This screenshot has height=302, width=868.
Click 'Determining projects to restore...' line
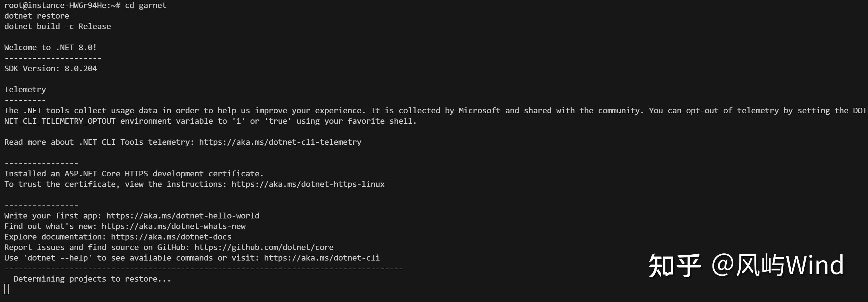[x=92, y=279]
